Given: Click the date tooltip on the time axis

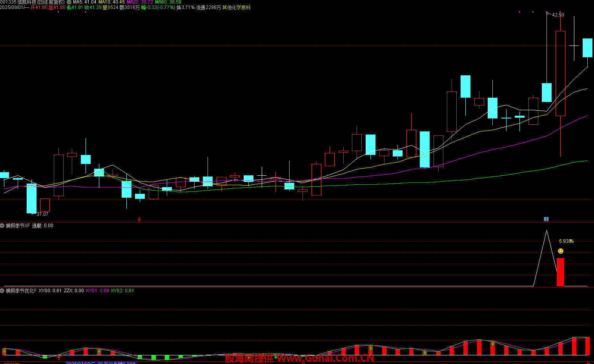Looking at the screenshot, I should [x=101, y=363].
